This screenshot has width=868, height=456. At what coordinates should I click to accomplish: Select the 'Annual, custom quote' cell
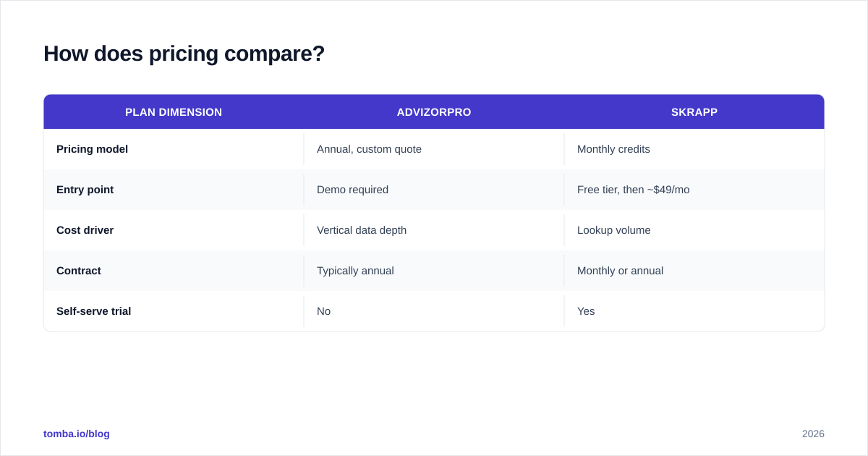pos(369,149)
